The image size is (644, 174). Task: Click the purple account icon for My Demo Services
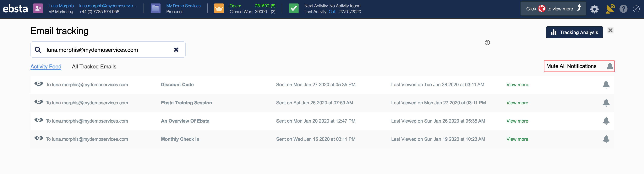156,9
